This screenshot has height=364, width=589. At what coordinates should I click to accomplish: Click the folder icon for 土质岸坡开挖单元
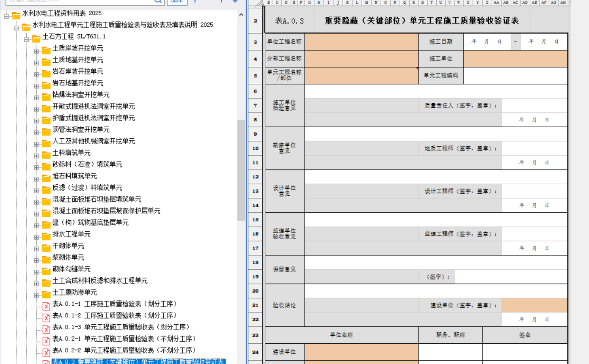[x=46, y=51]
